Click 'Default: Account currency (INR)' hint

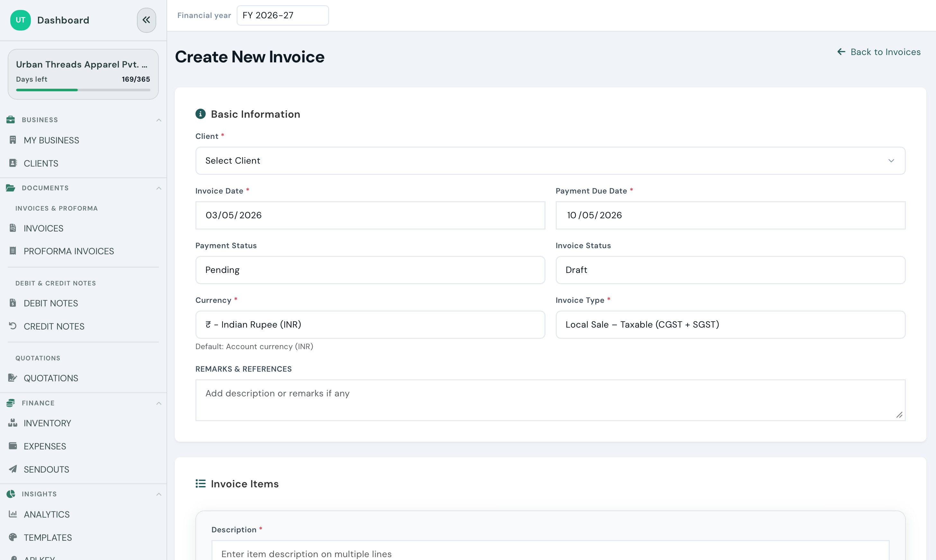[254, 347]
